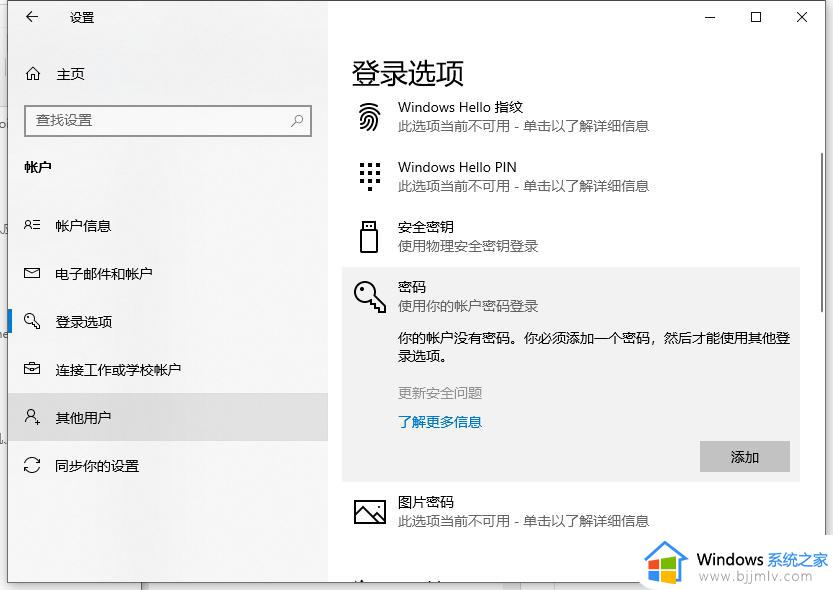Screen dimensions: 833x590
Task: Click the 帐户 section heading
Action: click(38, 167)
